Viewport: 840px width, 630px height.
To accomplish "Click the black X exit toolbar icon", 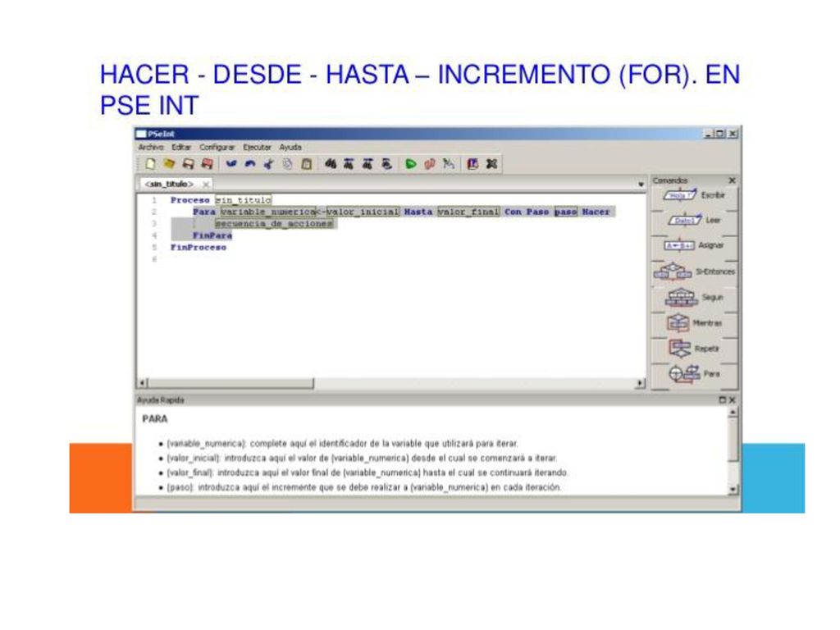I will click(491, 164).
